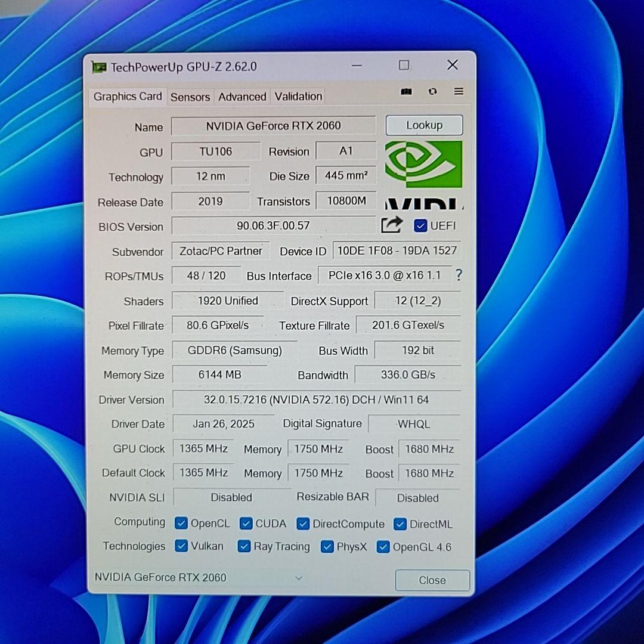Uncheck the PhysX checkbox
This screenshot has width=644, height=644.
327,546
